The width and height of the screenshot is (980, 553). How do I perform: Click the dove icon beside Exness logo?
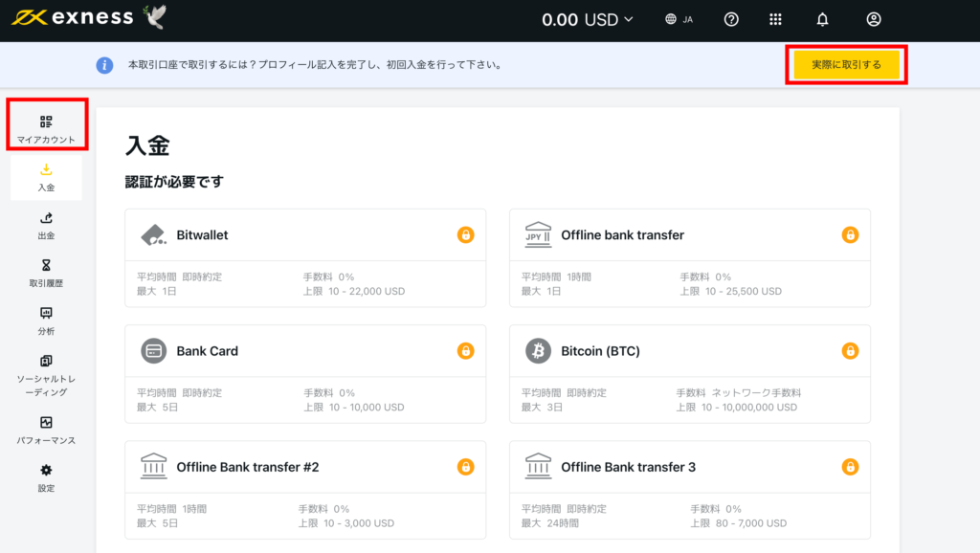click(155, 17)
